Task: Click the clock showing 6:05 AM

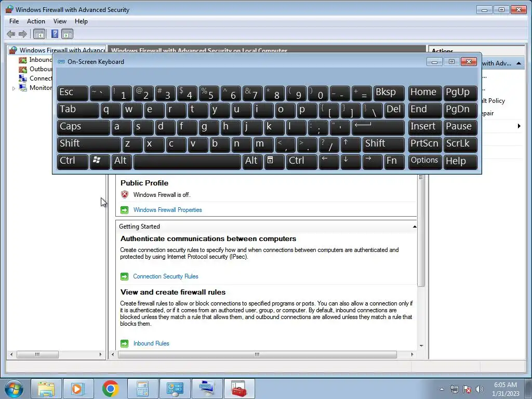Action: (x=505, y=385)
